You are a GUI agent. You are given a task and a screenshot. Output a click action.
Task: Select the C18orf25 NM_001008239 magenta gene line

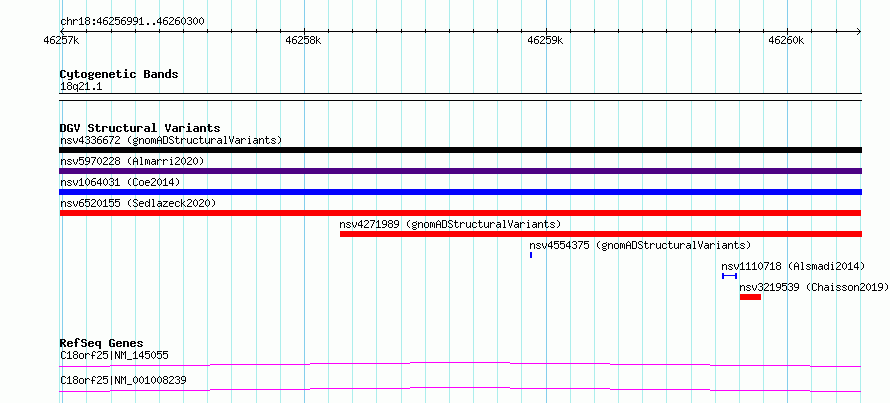click(x=460, y=389)
